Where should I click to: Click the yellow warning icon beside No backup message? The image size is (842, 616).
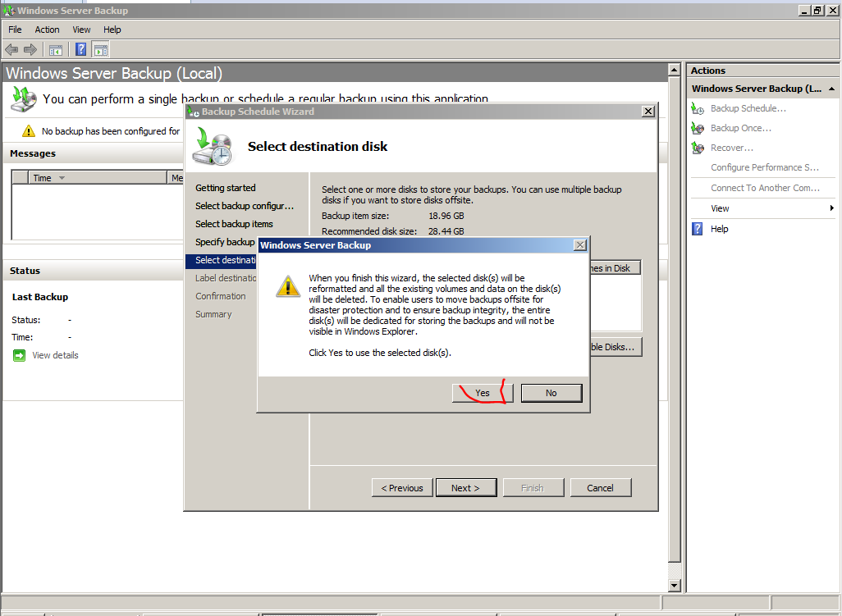[x=28, y=131]
